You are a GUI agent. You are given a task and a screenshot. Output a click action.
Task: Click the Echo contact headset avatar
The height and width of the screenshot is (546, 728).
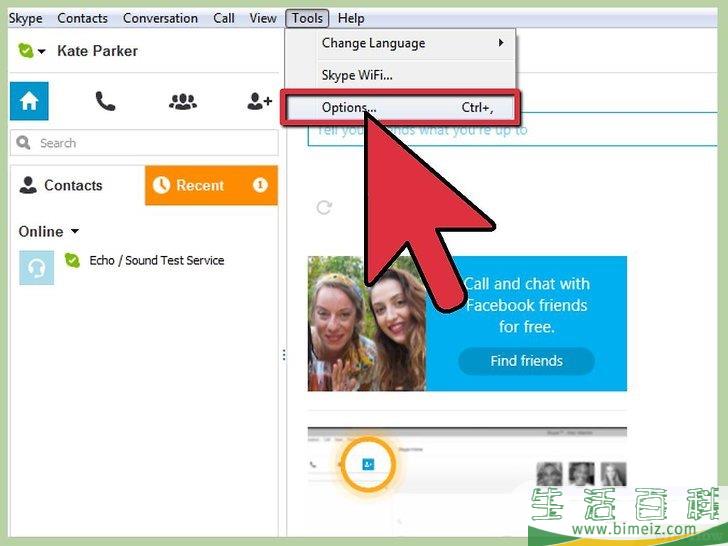pos(37,268)
